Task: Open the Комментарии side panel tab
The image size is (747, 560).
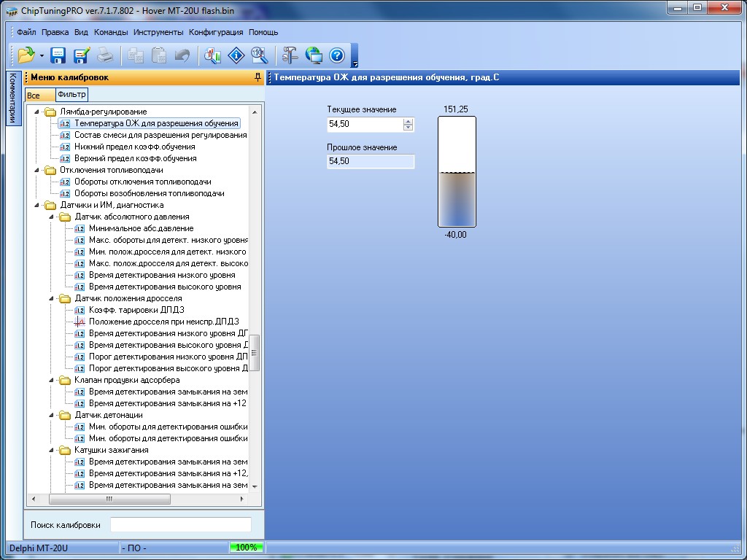Action: [x=12, y=98]
